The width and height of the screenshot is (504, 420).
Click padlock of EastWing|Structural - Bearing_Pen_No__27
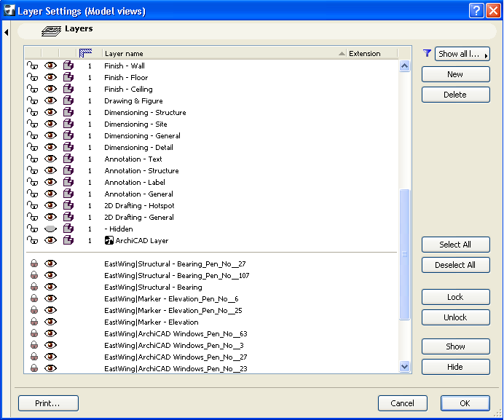[x=34, y=264]
